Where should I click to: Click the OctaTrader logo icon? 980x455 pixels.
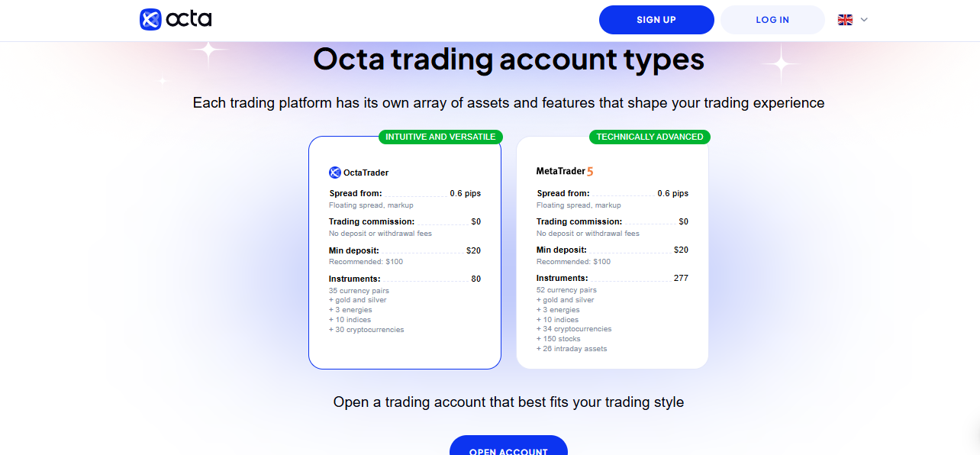(x=335, y=173)
